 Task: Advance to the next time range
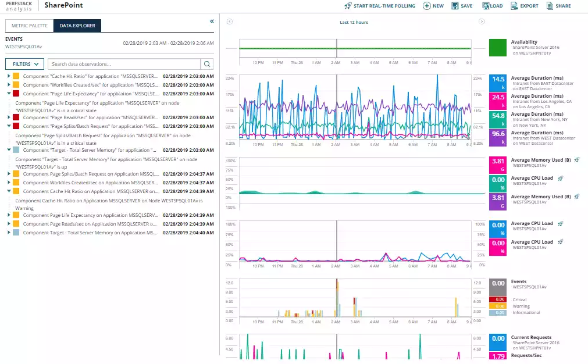point(482,22)
